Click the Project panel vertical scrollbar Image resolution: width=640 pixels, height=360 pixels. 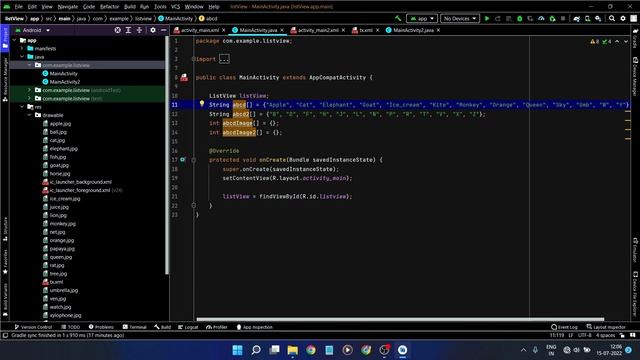[x=167, y=155]
